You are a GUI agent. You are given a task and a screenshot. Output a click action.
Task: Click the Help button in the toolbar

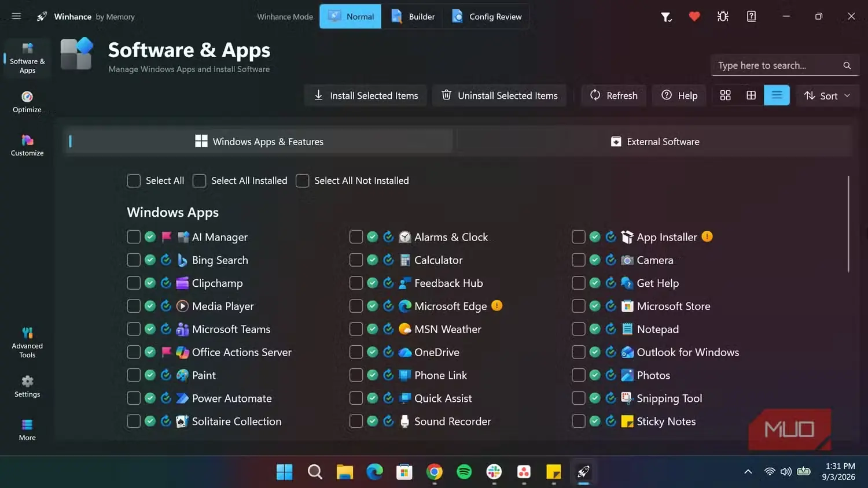(x=679, y=95)
